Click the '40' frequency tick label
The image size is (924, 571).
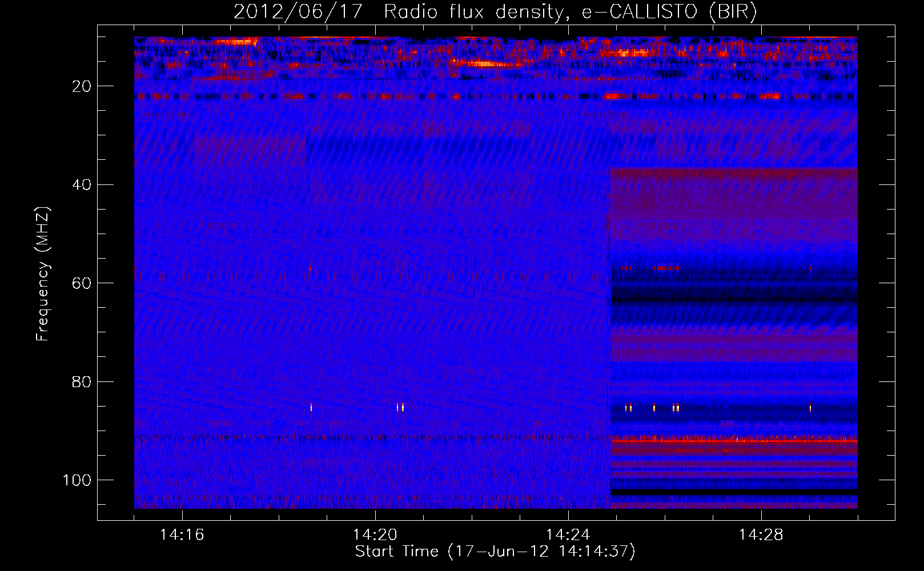[82, 185]
